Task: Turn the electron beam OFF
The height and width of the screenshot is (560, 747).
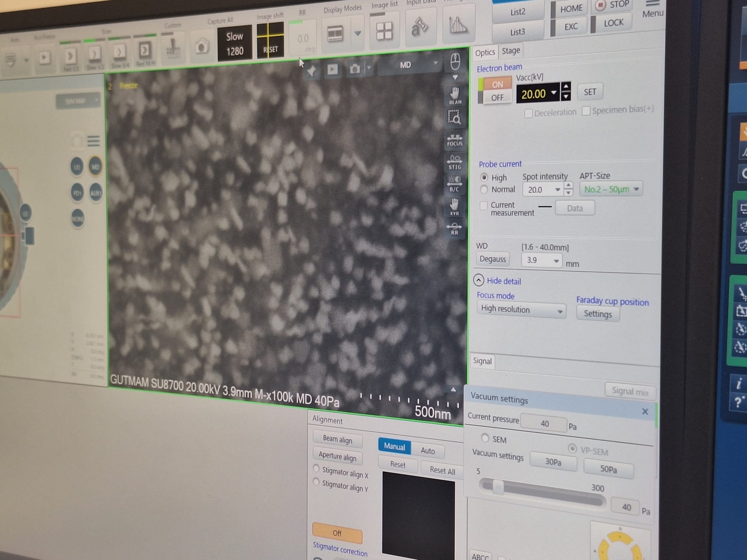Action: (x=497, y=97)
